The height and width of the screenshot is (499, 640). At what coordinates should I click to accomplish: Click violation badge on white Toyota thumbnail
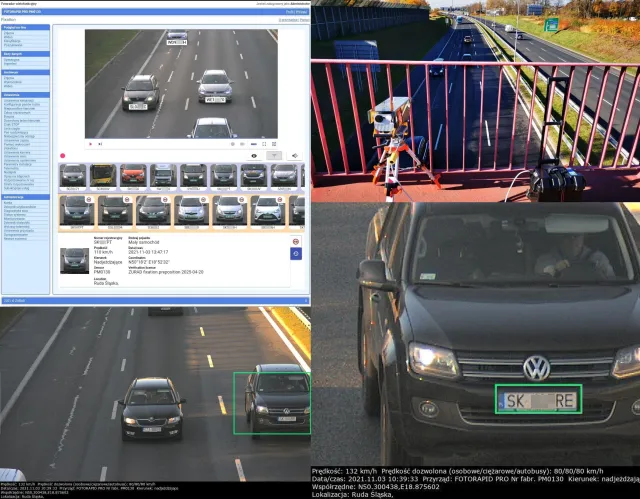[280, 200]
